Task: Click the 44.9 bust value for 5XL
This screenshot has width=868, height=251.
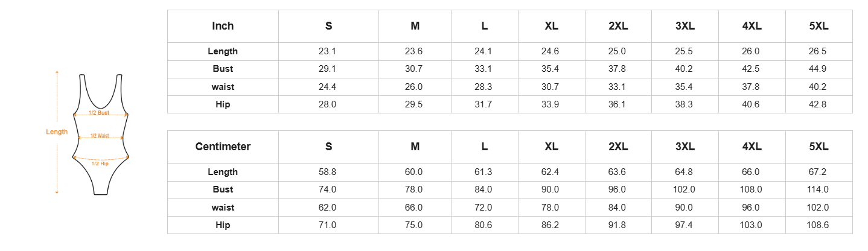Action: (819, 69)
